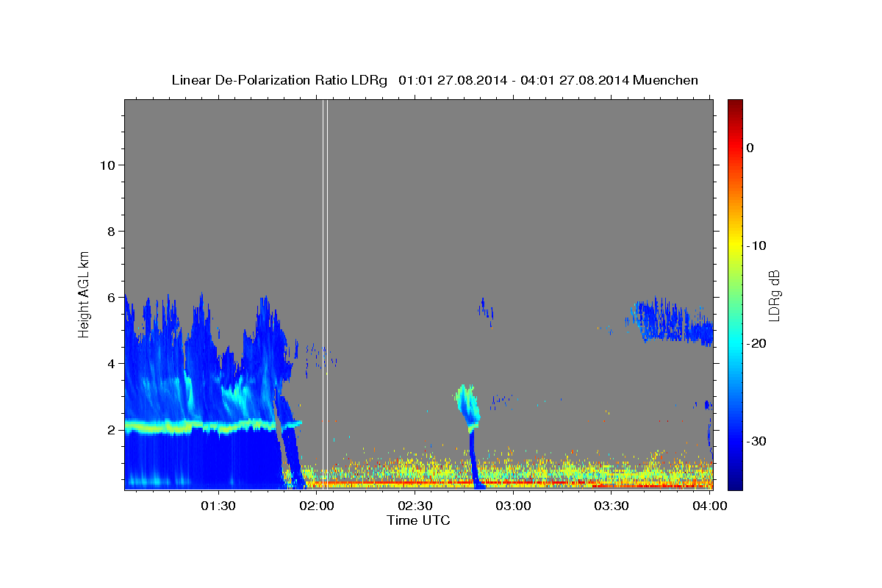Click the white vertical data gap lines
This screenshot has height=588, width=882.
pos(325,294)
